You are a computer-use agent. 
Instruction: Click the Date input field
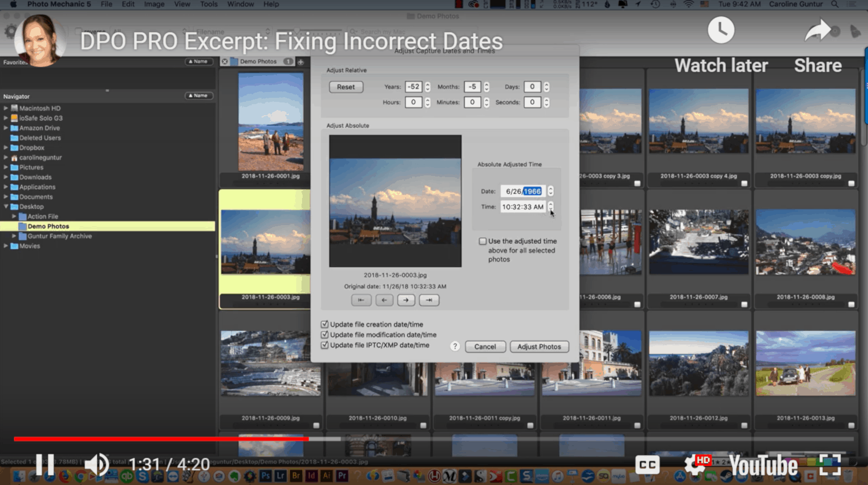tap(523, 191)
